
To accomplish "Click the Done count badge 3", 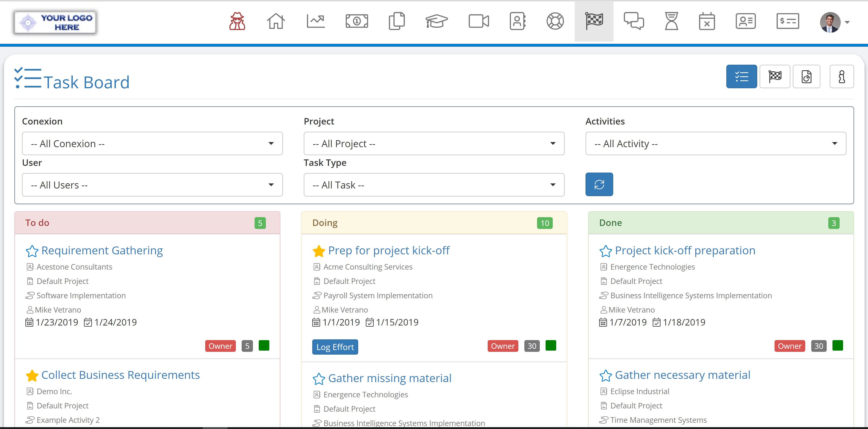I will [x=834, y=223].
